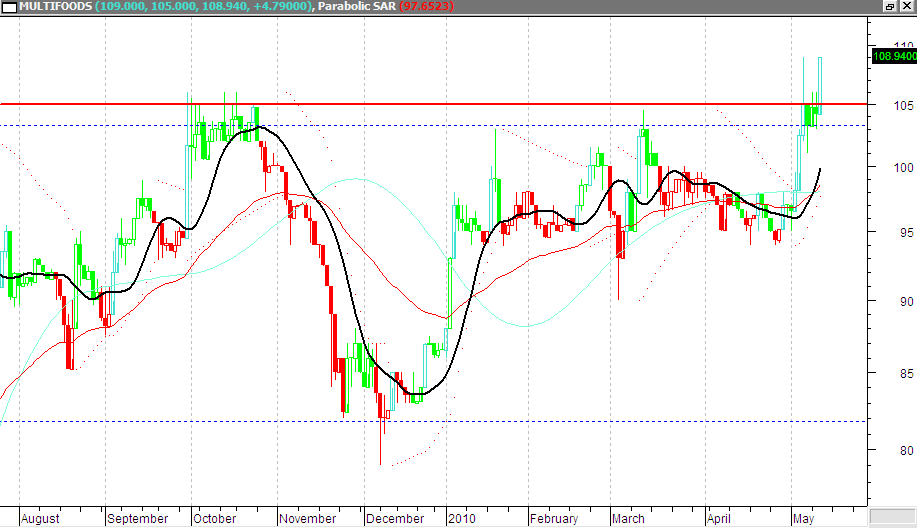Click the white chart icon beside MULTIFOODS
Image resolution: width=917 pixels, height=528 pixels.
coord(9,7)
